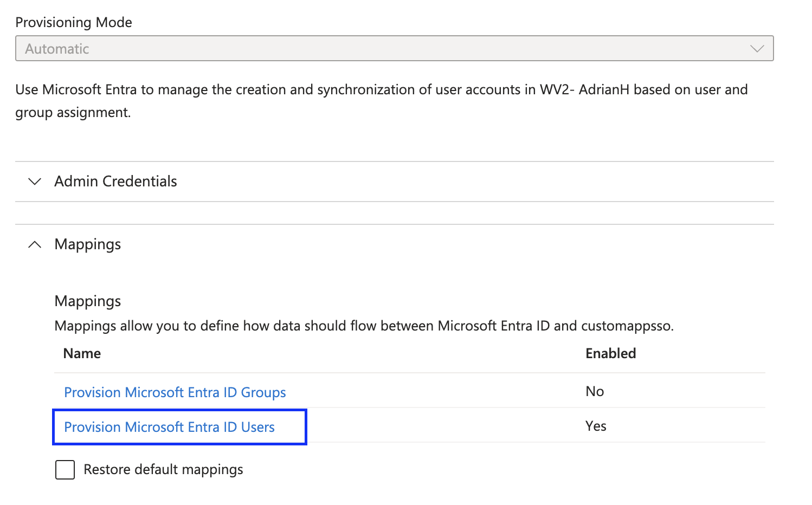Click the Mappings subheading above the description

pyautogui.click(x=88, y=301)
